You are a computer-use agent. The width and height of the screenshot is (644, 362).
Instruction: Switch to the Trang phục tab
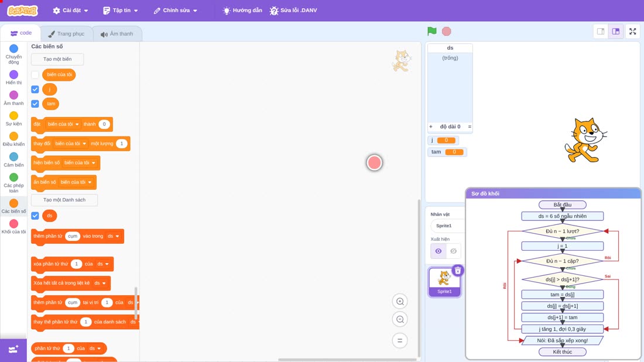[67, 34]
